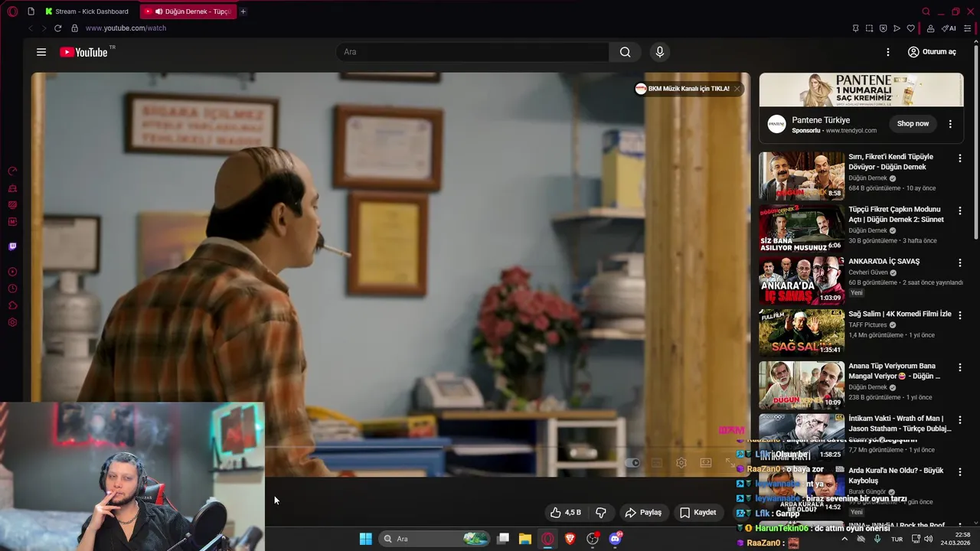Click the Kaydet save button

[x=697, y=513]
